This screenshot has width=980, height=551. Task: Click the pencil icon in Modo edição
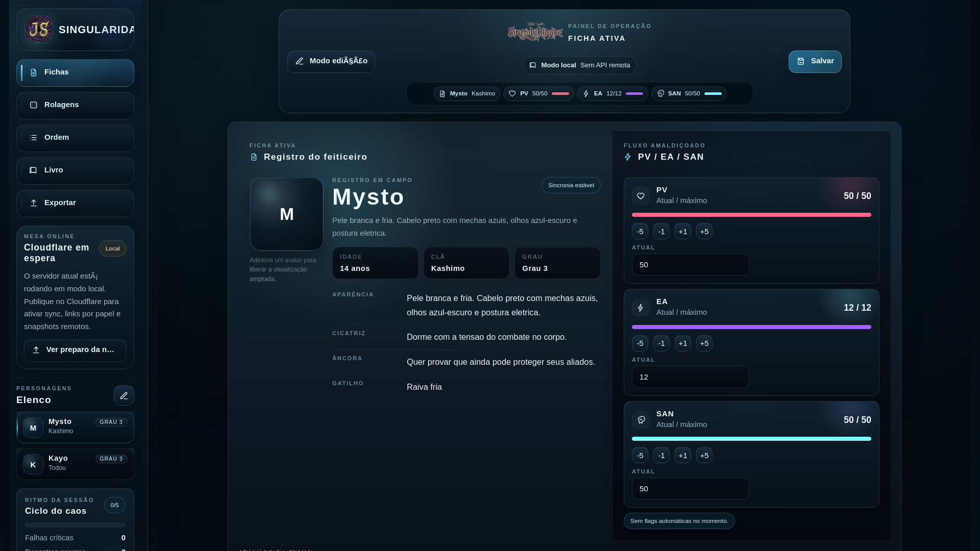coord(300,61)
